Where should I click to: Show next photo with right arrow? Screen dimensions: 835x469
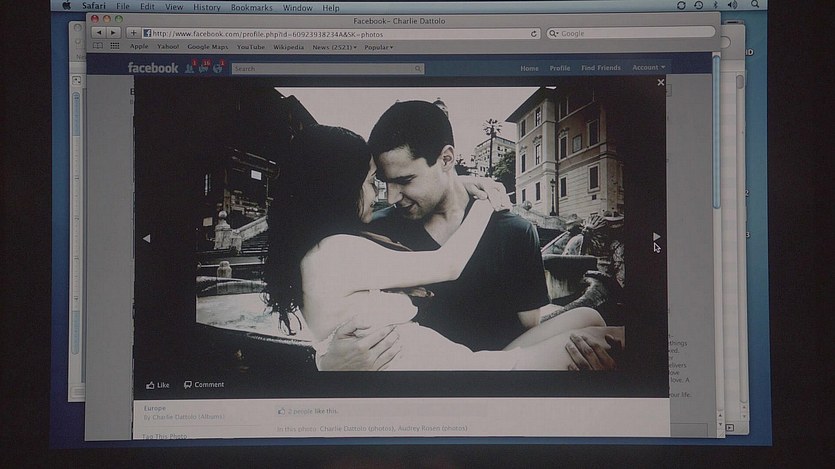point(656,237)
